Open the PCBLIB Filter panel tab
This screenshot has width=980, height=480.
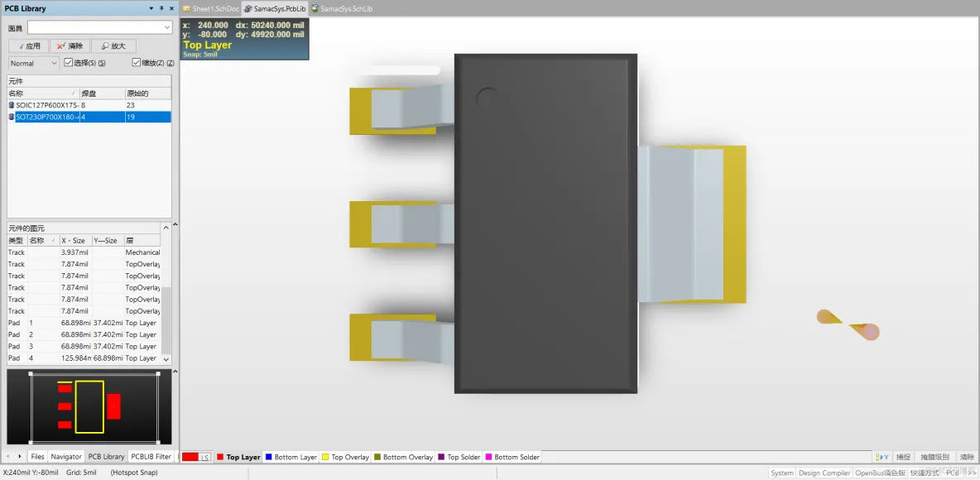pos(151,457)
